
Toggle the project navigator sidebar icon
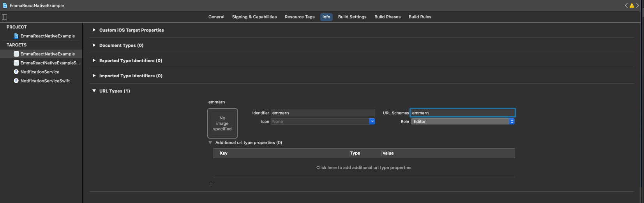5,17
